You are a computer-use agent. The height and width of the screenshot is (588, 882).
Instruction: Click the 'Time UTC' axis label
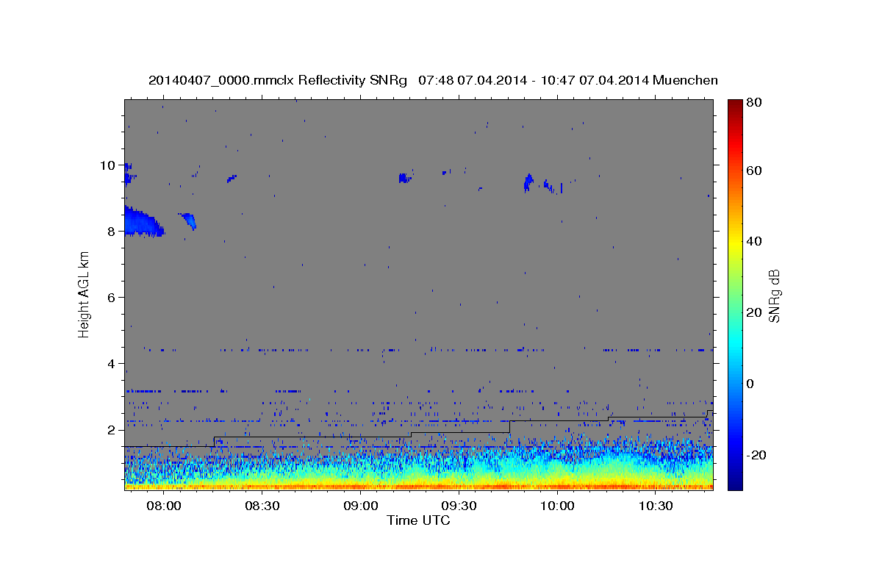(418, 520)
